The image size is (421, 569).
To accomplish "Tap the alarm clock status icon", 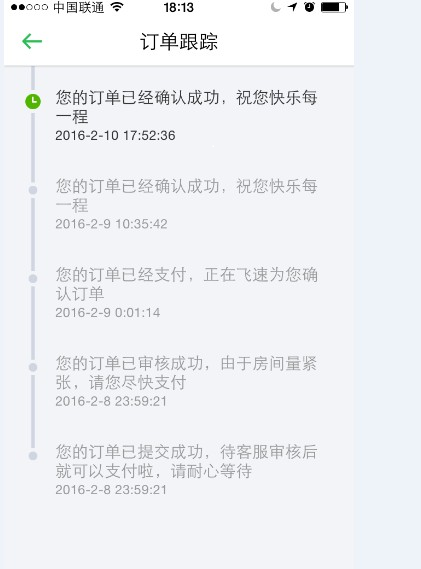I will point(310,7).
